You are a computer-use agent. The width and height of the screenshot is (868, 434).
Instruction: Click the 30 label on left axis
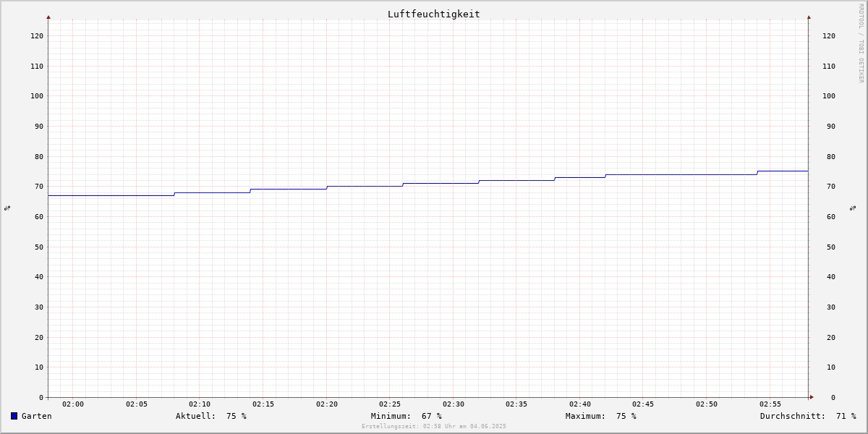click(39, 307)
